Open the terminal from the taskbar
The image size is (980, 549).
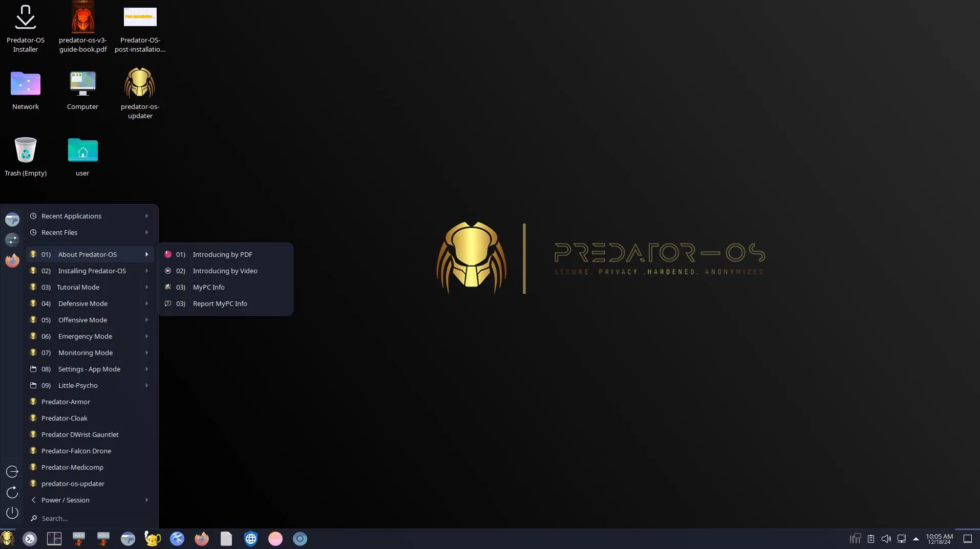[30, 538]
